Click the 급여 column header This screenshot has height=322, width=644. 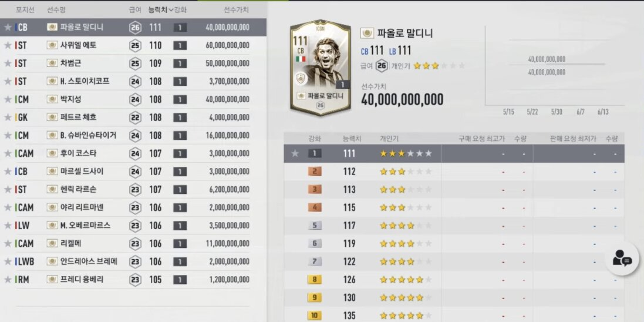click(x=135, y=9)
